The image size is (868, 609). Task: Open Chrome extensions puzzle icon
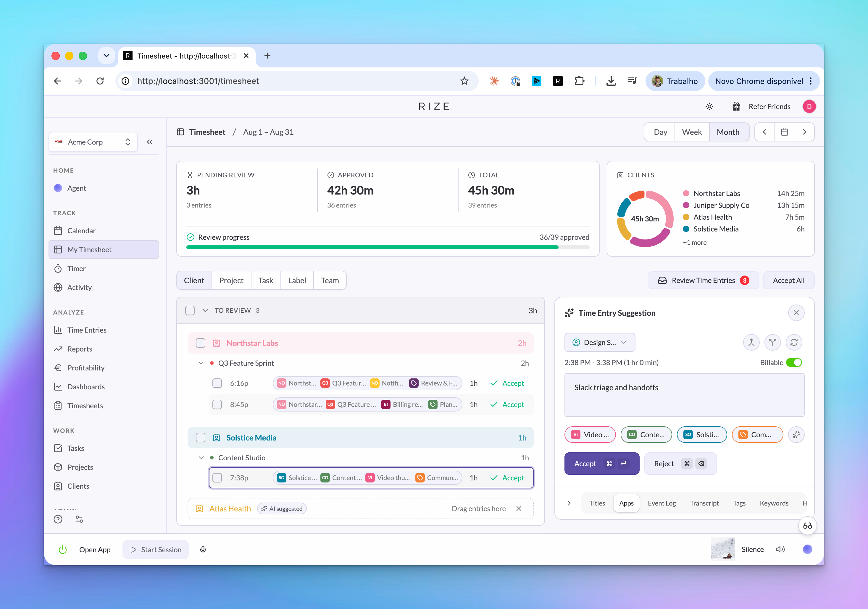[x=579, y=81]
